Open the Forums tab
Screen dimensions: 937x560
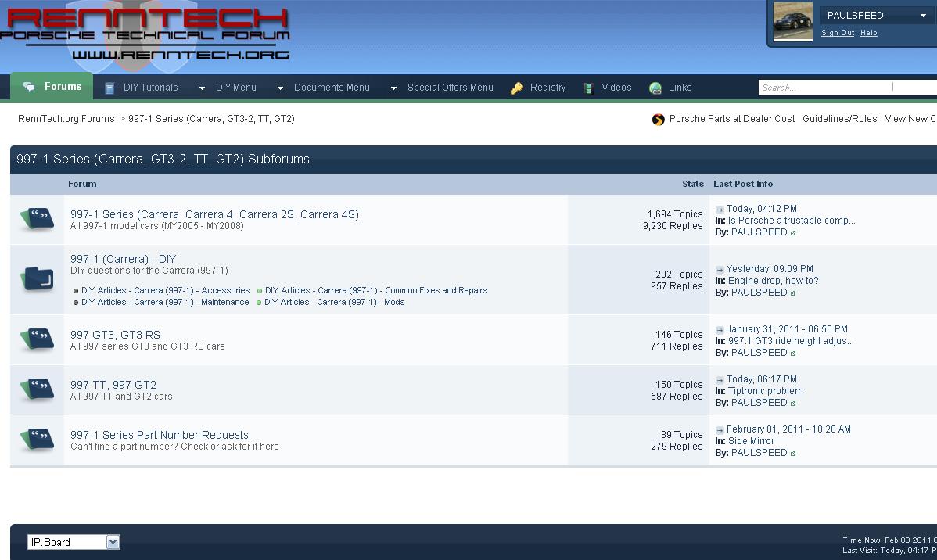point(52,87)
